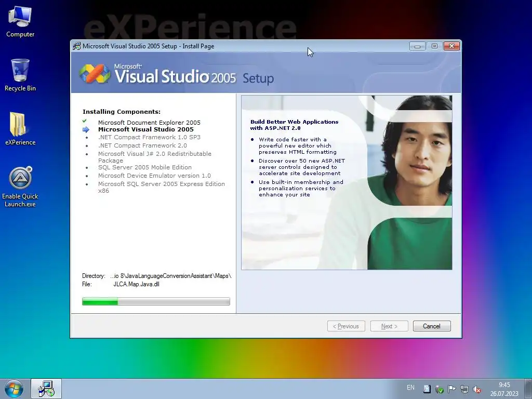Viewport: 532px width, 399px height.
Task: Click the network tray icon
Action: tap(464, 389)
